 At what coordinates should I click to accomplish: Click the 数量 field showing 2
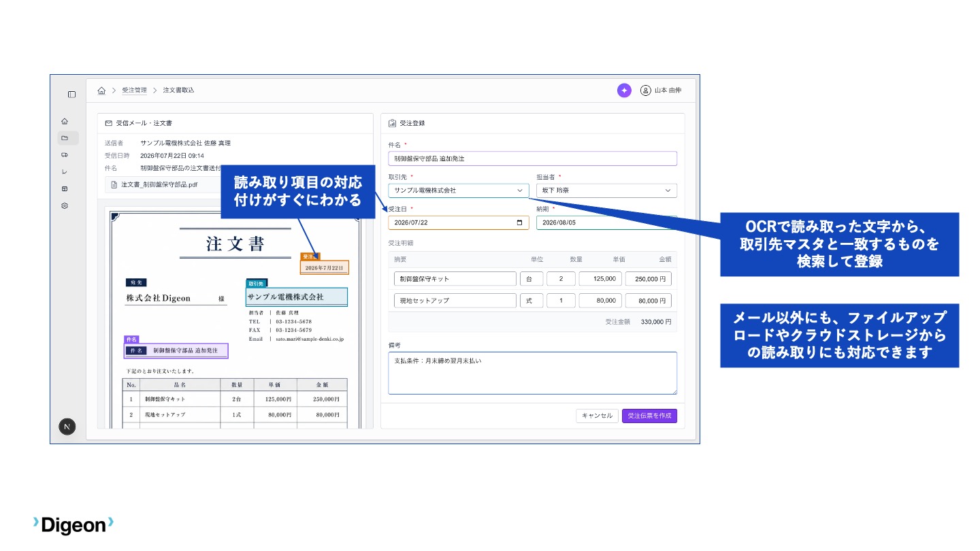[561, 278]
